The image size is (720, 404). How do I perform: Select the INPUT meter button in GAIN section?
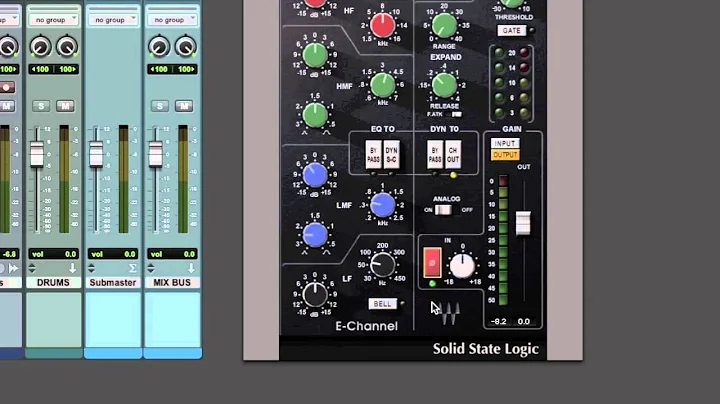pyautogui.click(x=505, y=144)
